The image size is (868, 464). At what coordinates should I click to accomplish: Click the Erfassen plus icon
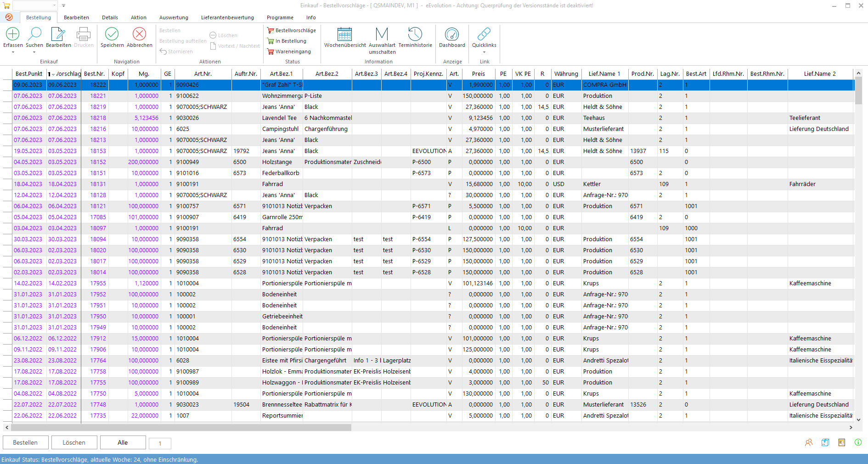click(13, 34)
